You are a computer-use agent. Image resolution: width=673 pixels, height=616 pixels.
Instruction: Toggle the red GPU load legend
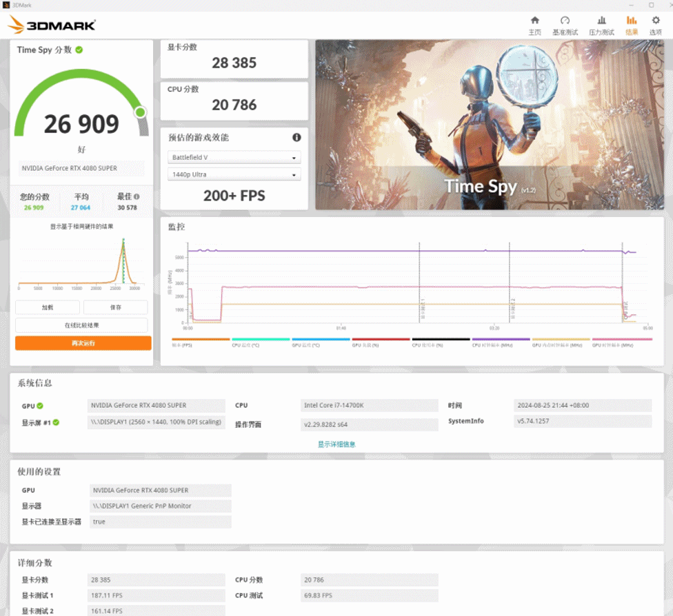coord(381,340)
